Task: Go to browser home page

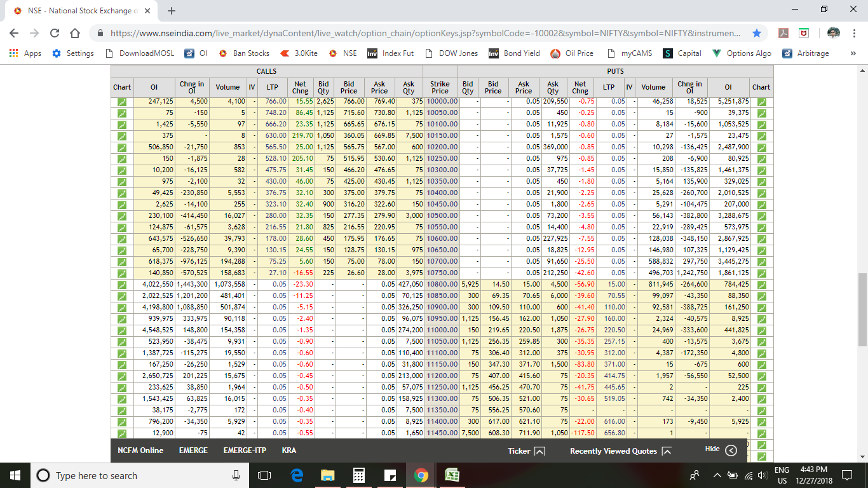Action: tap(75, 33)
